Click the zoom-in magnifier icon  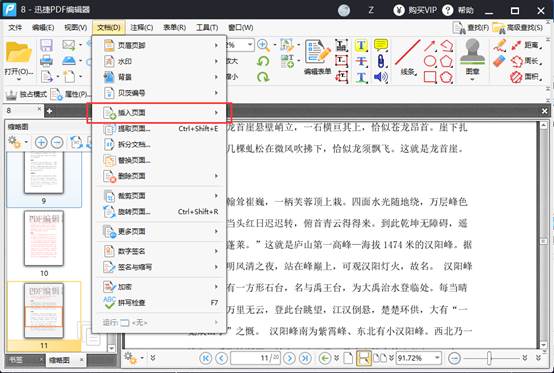tap(263, 45)
